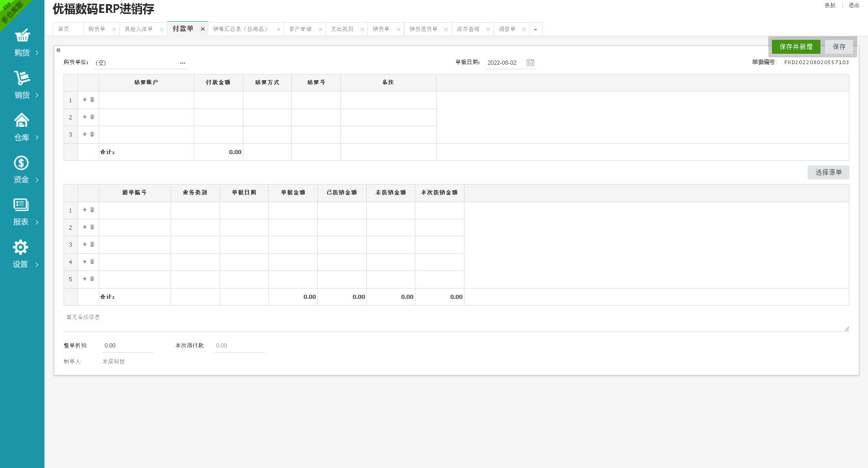Expand the 资金 submenu chevron
The height and width of the screenshot is (468, 868).
37,180
